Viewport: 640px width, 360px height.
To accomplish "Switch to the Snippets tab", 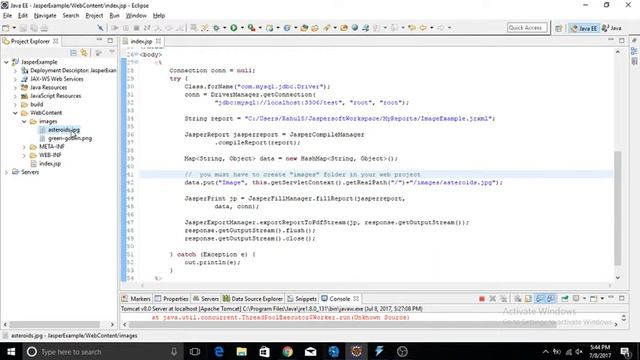I will 302,299.
